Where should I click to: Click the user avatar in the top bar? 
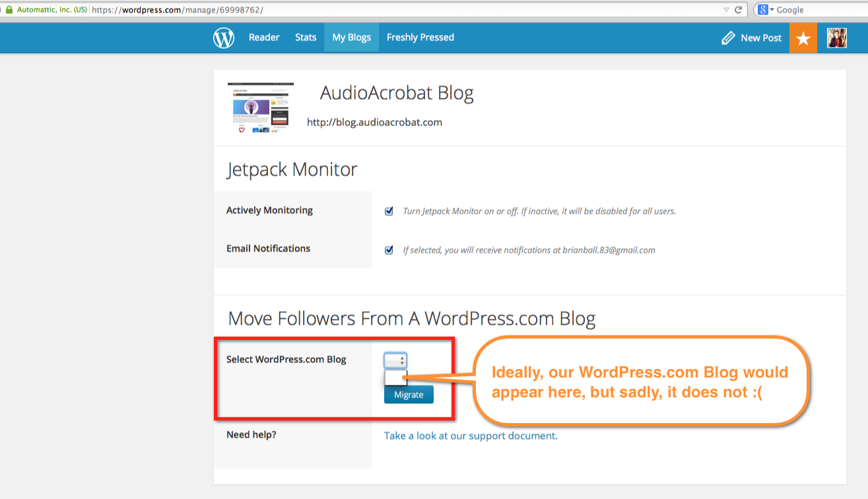pyautogui.click(x=836, y=38)
